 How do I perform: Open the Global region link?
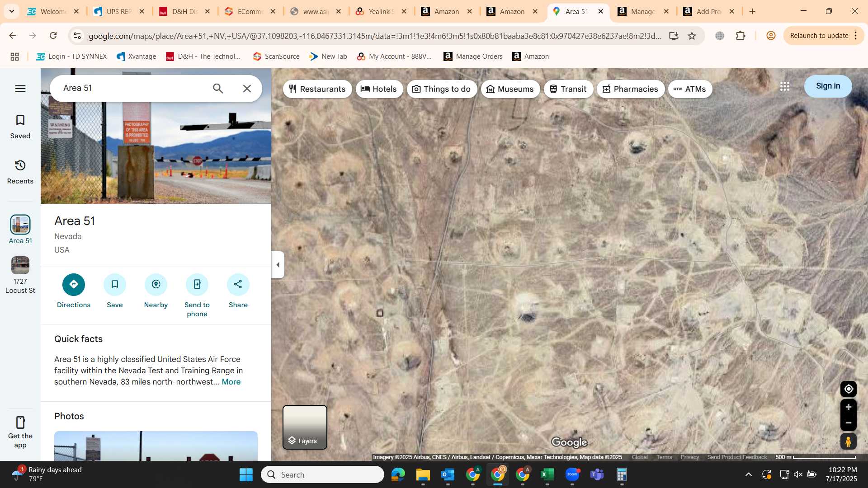639,457
